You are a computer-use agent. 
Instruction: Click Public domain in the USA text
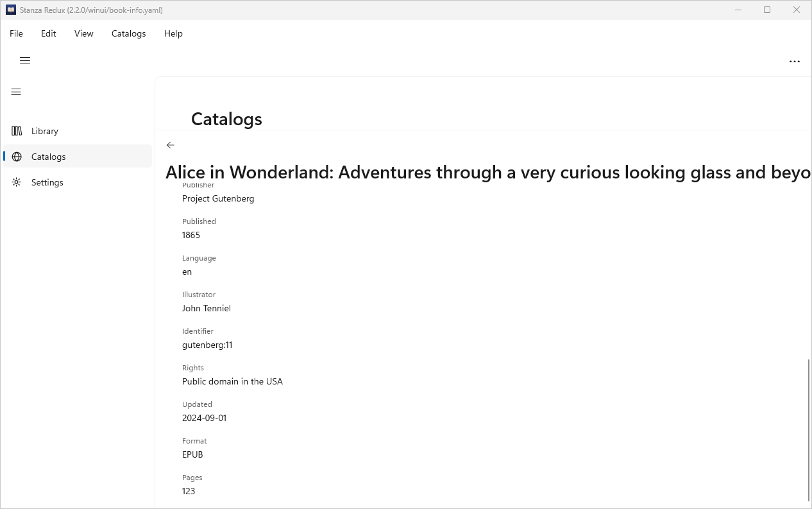coord(232,381)
